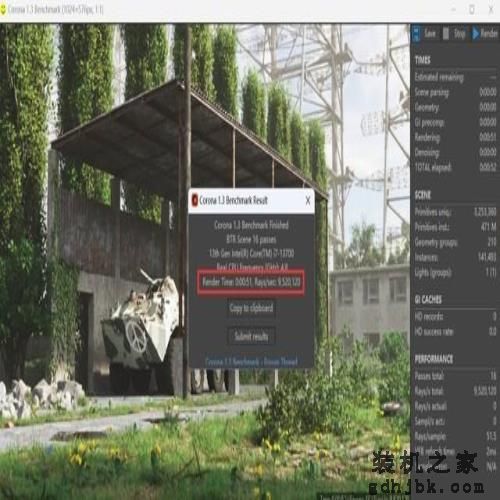Click the Corona icon in main title bar
The height and width of the screenshot is (500, 500).
(x=3, y=9)
